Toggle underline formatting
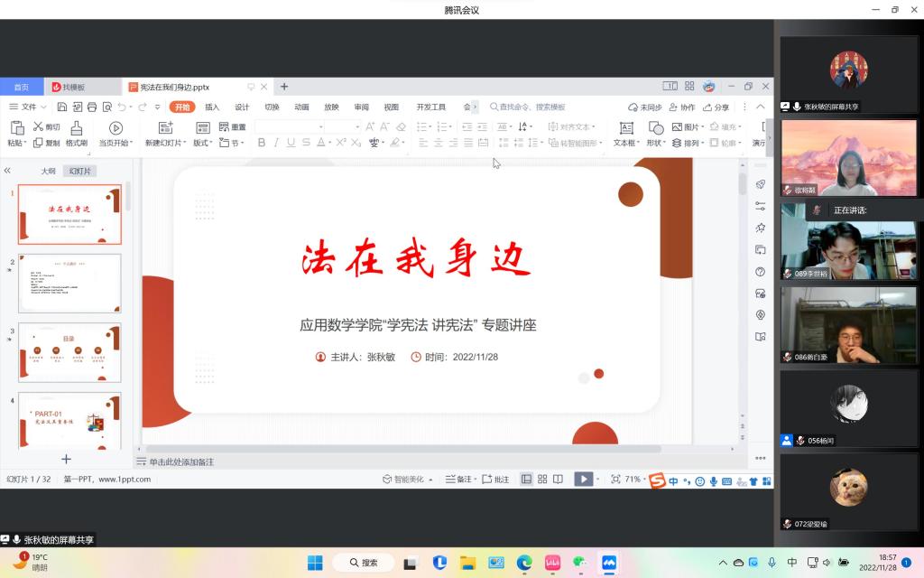This screenshot has height=578, width=924. pos(291,143)
